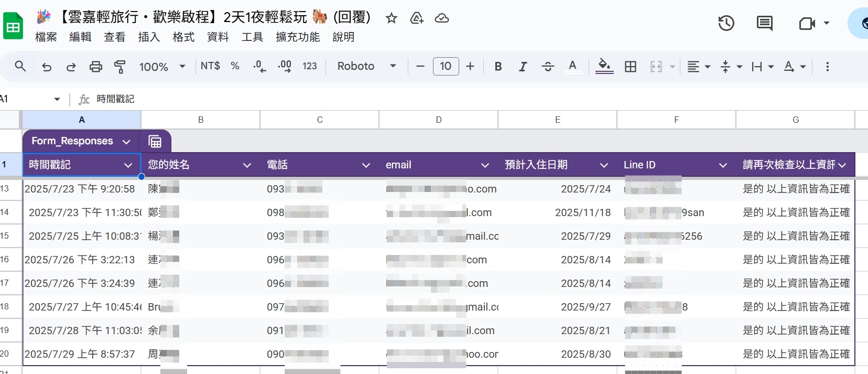The image size is (868, 374).
Task: Check the cloud save status icon
Action: point(442,18)
